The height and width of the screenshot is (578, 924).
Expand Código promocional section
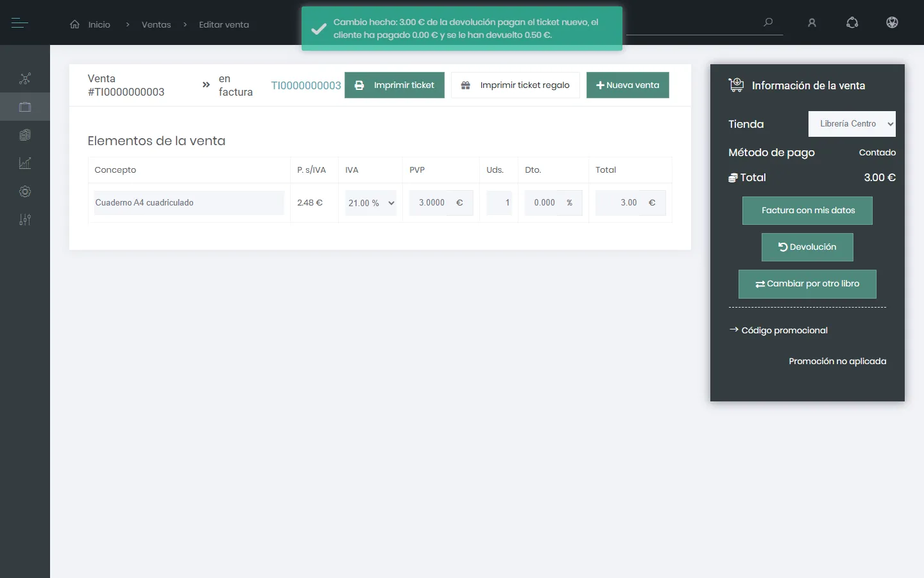[x=779, y=330]
